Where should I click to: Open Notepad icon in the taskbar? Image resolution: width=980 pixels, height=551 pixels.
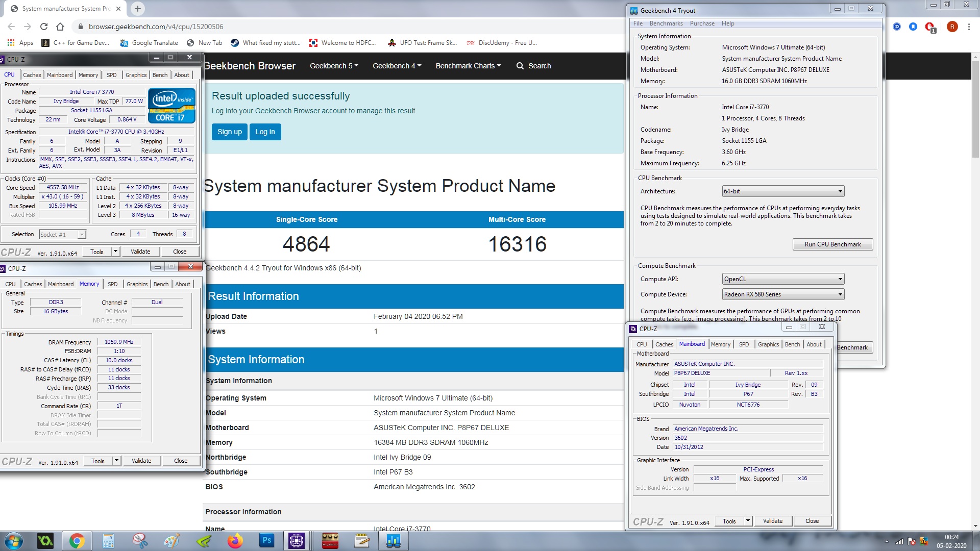click(x=362, y=541)
